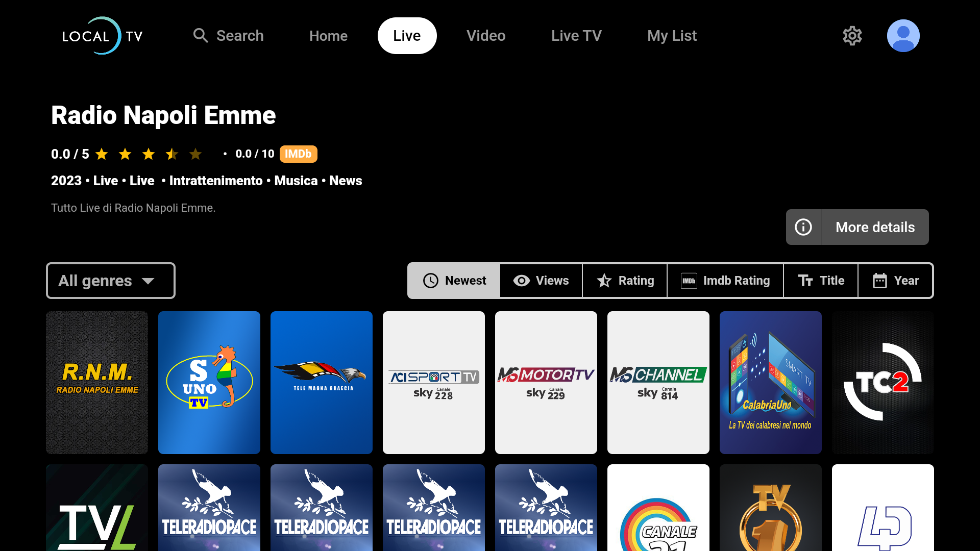Viewport: 980px width, 551px height.
Task: Open MS Motor TV sky 229 tile
Action: tap(546, 383)
